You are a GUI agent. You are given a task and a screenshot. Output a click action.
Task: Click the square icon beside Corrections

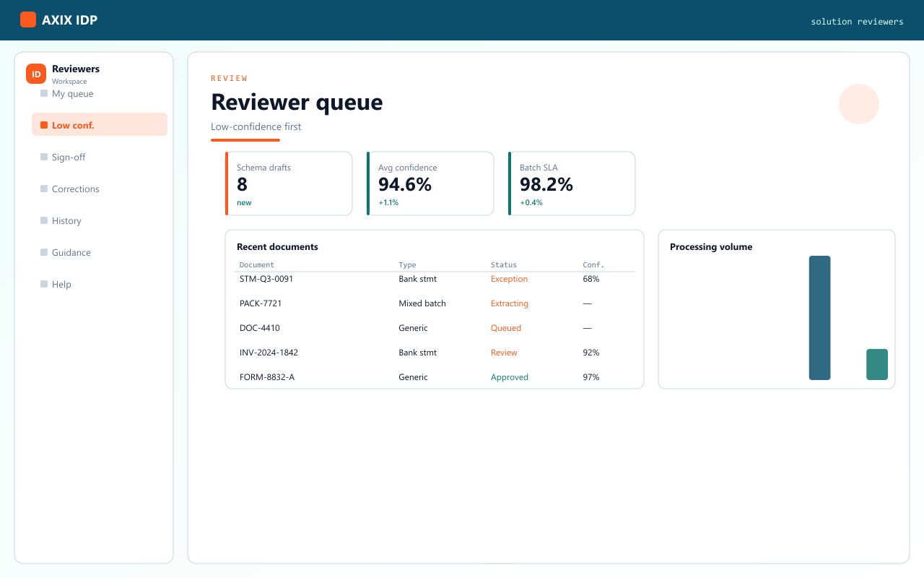click(44, 189)
